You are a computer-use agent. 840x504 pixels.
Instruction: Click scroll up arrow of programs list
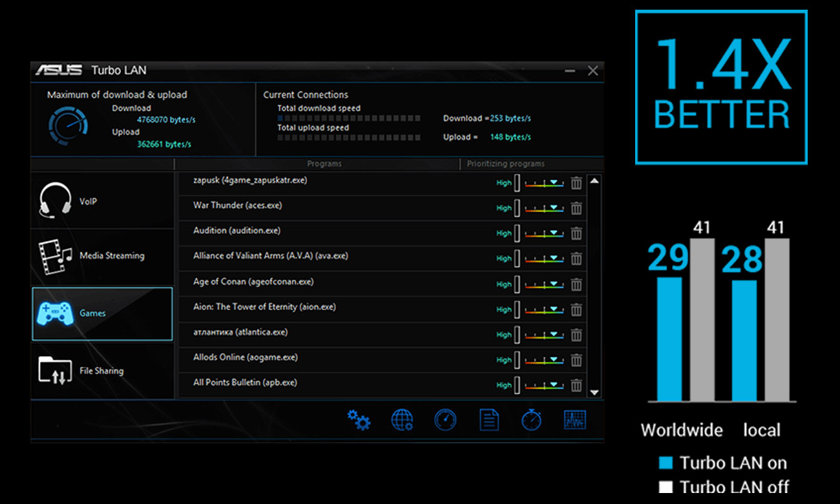tap(594, 181)
